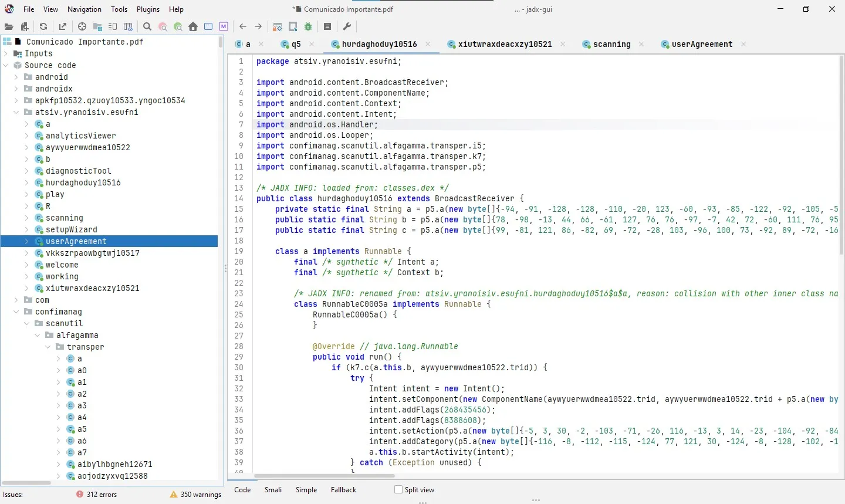Open the Tools menu
Viewport: 845px width, 504px height.
click(119, 9)
